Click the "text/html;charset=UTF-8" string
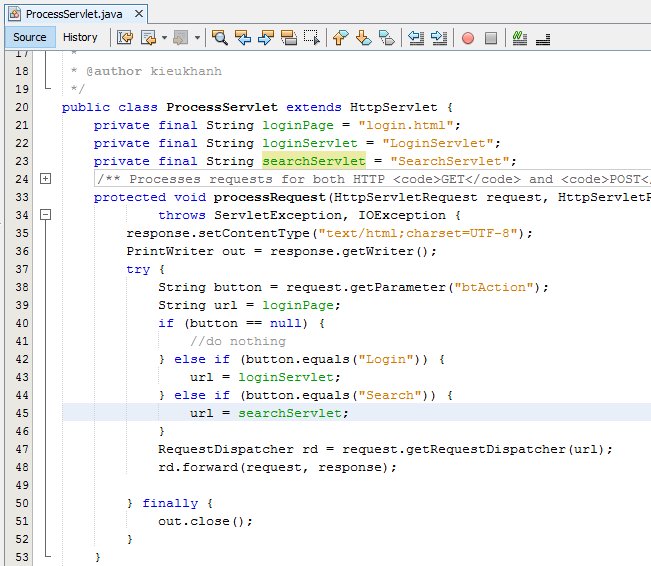The image size is (651, 566). coord(418,233)
